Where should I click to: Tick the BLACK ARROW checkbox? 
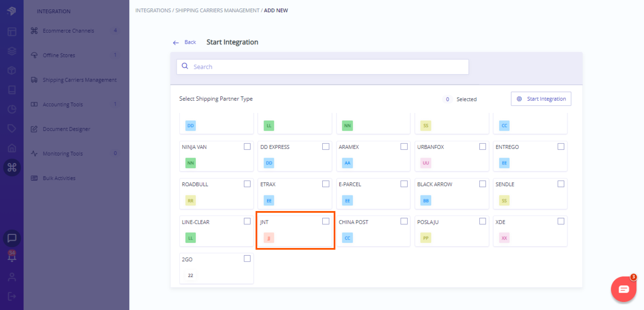click(483, 184)
